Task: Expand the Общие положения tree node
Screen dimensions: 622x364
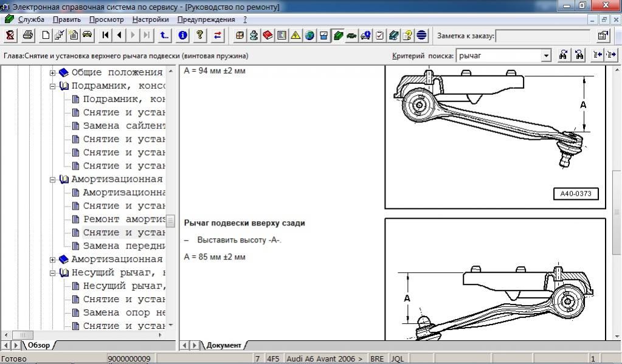Action: pos(52,72)
